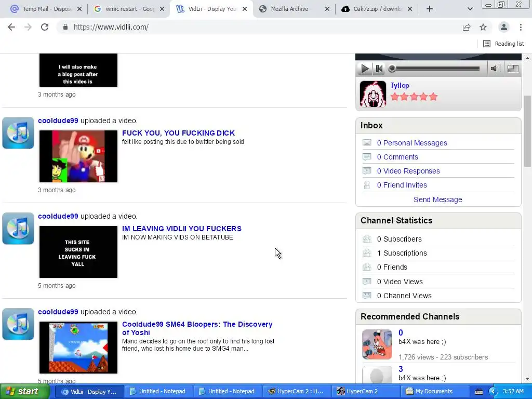Open the SM64 Bloopers video thumbnail

(78, 348)
